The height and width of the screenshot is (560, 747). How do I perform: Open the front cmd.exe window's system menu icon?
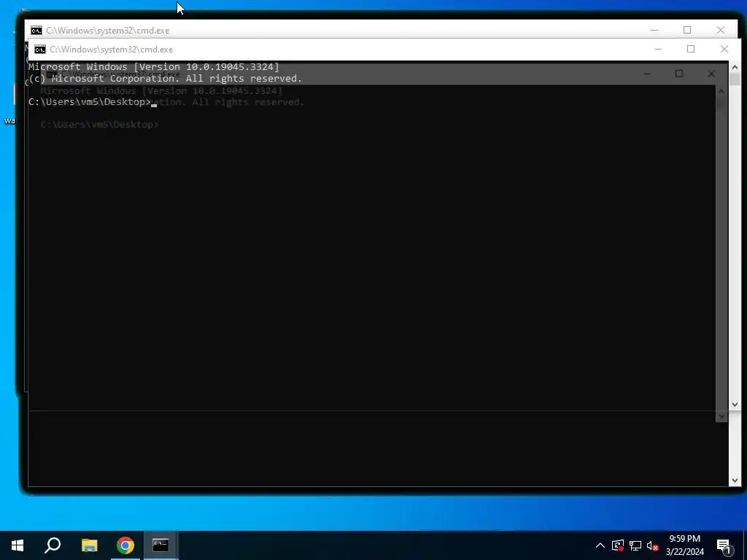[x=40, y=50]
